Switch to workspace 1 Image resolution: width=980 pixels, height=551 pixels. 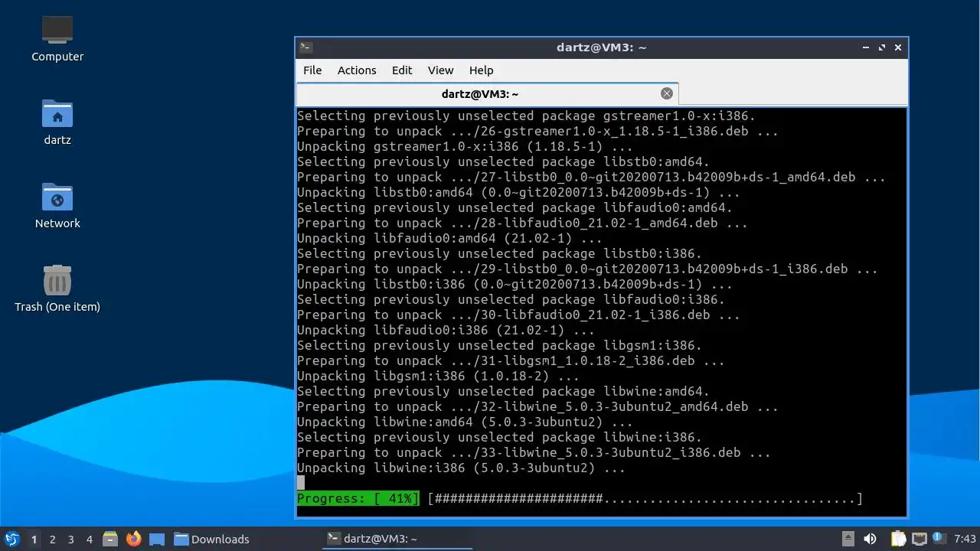pos(34,539)
